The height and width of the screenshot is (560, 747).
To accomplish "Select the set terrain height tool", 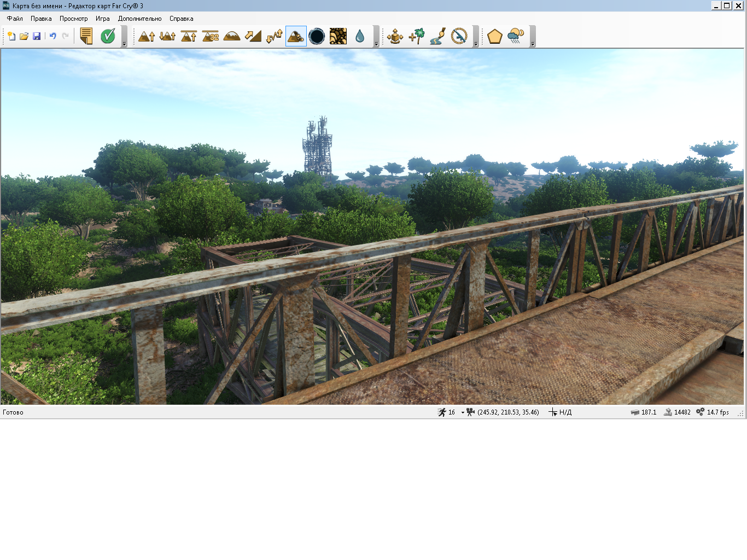I will [189, 36].
